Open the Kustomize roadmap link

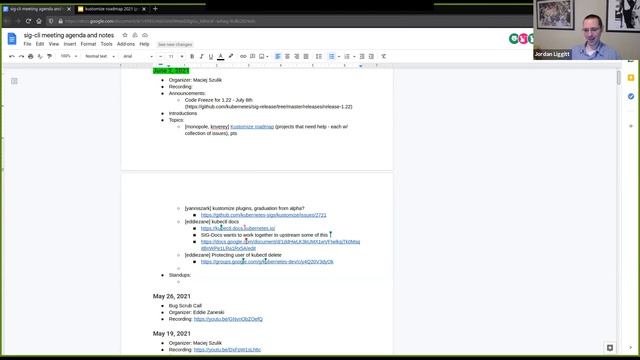(252, 127)
